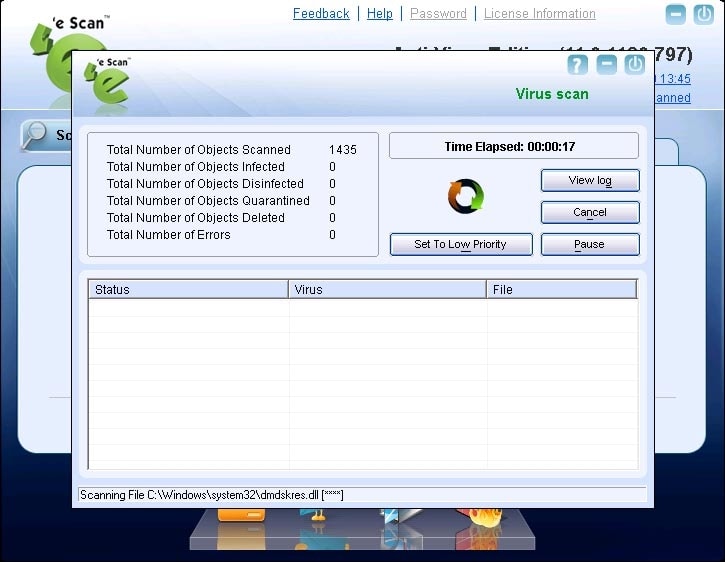Click the 13:45 date link behind dialog
The height and width of the screenshot is (562, 725).
[x=673, y=79]
